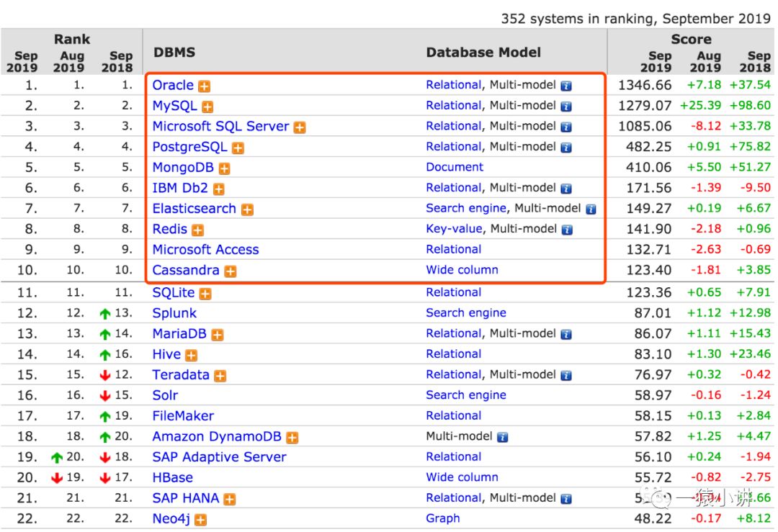Click the plus icon beside Hive
The image size is (778, 532).
tap(192, 355)
